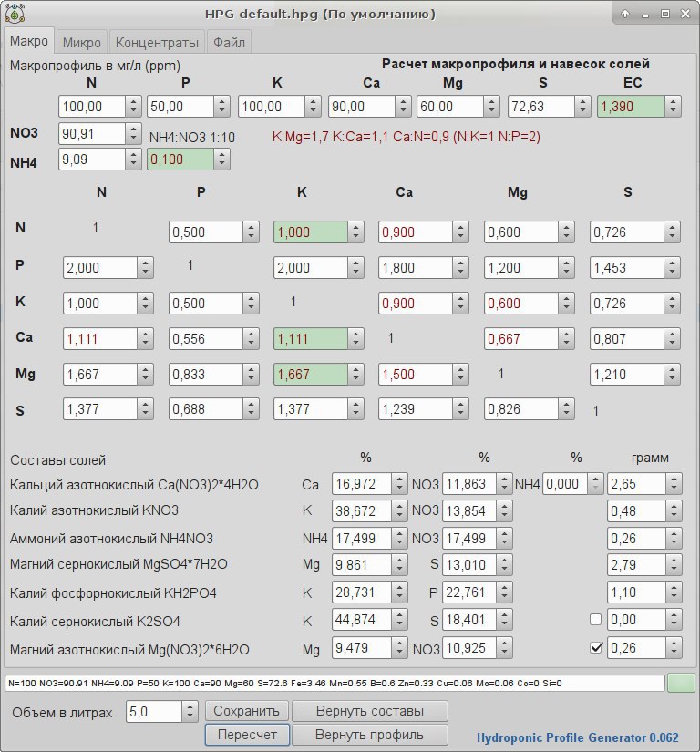Image resolution: width=700 pixels, height=752 pixels.
Task: Uncheck the Mg(NO3)2*6H2O checkbox
Action: 595,648
